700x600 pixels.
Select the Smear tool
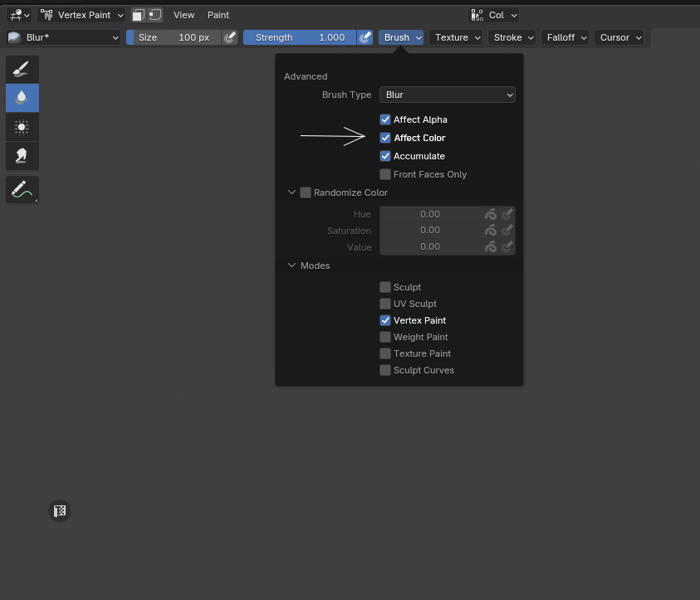click(x=22, y=156)
